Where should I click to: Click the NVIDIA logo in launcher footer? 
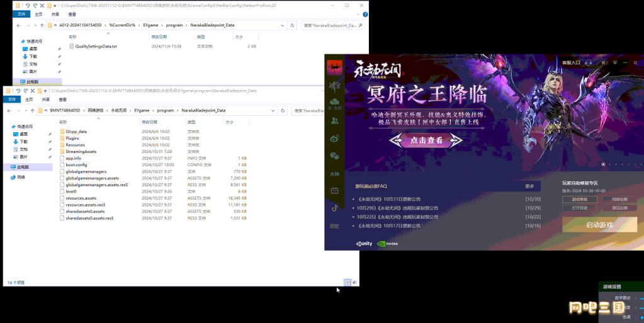(x=387, y=244)
